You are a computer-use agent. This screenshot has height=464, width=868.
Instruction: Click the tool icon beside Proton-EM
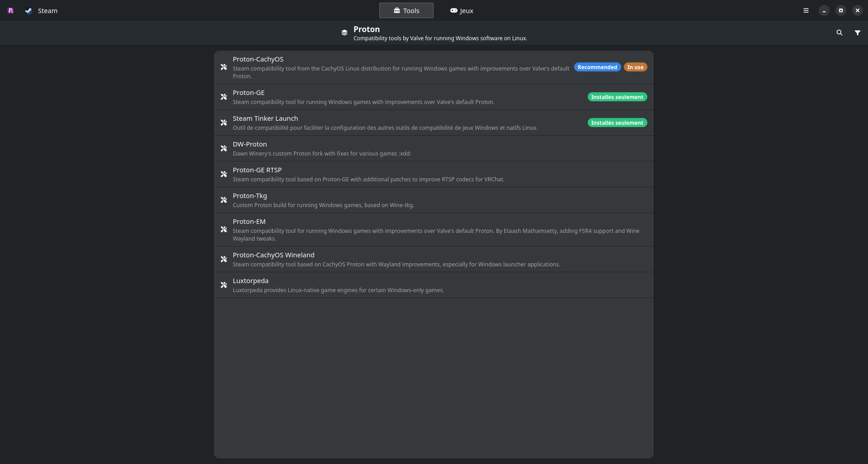[x=224, y=229]
